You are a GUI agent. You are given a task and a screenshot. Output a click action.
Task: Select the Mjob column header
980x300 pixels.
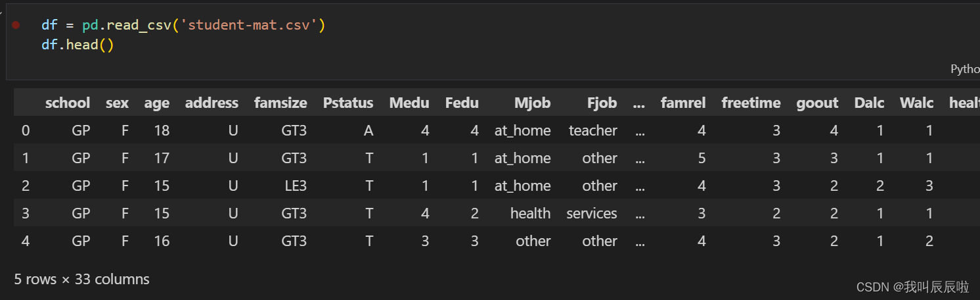[532, 103]
